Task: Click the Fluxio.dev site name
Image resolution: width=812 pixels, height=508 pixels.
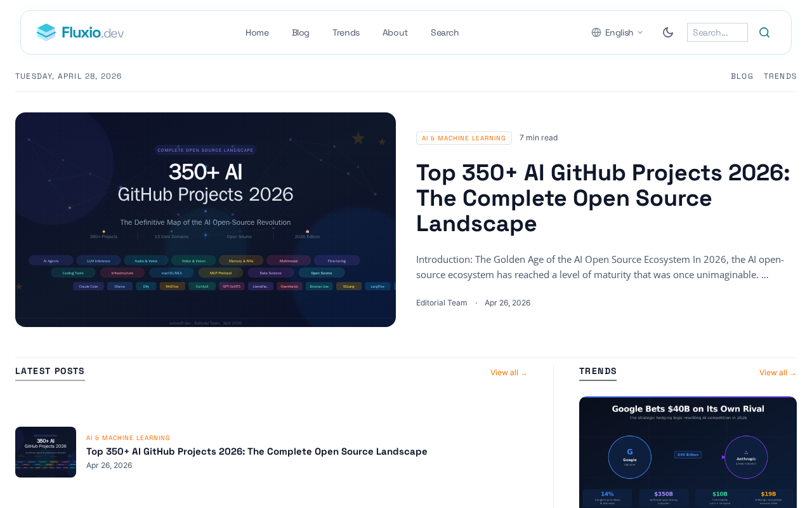Action: [93, 32]
